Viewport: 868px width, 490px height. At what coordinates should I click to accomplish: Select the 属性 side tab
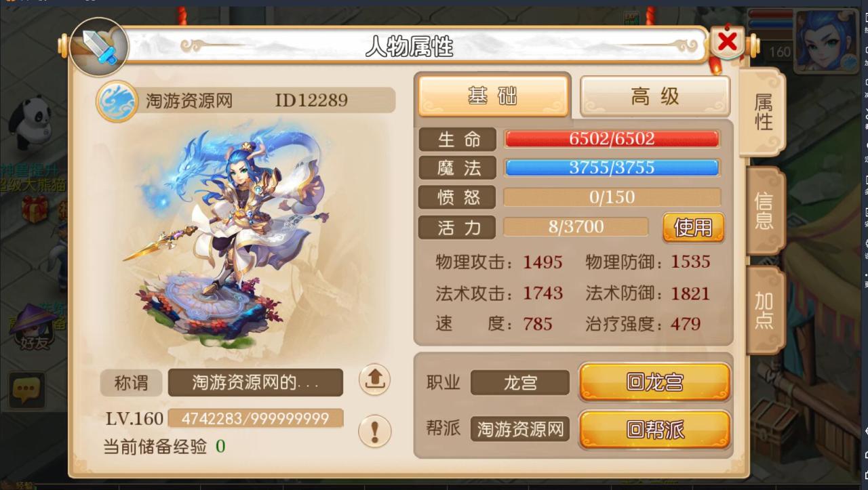764,112
